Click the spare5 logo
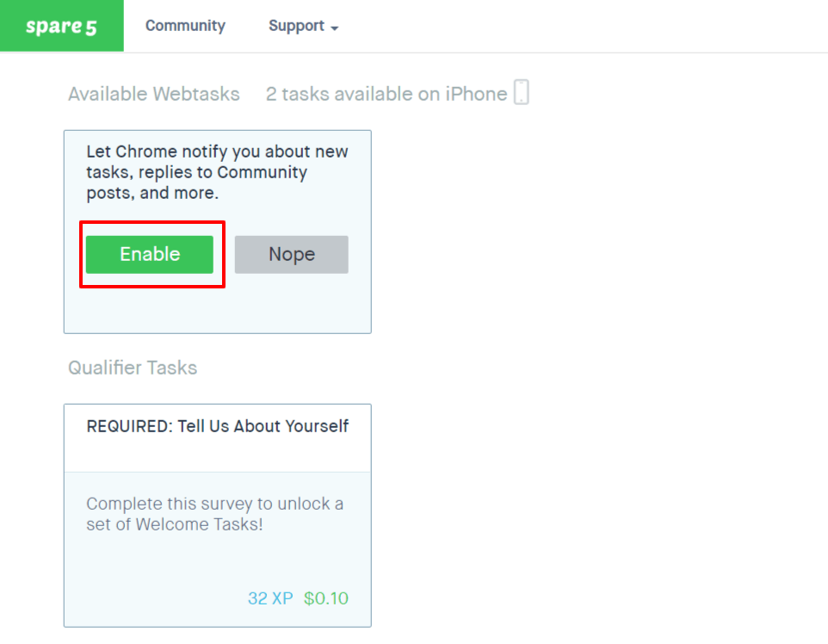The image size is (828, 644). [61, 26]
